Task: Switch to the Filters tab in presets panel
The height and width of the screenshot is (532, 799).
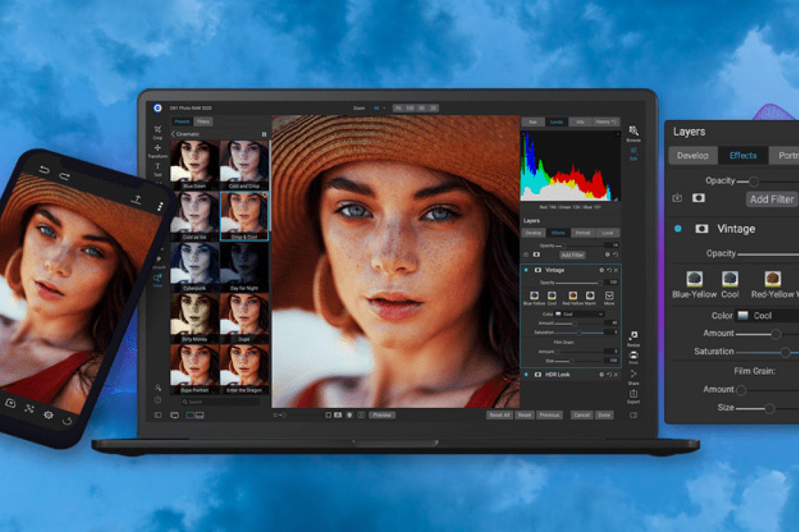Action: (x=203, y=122)
